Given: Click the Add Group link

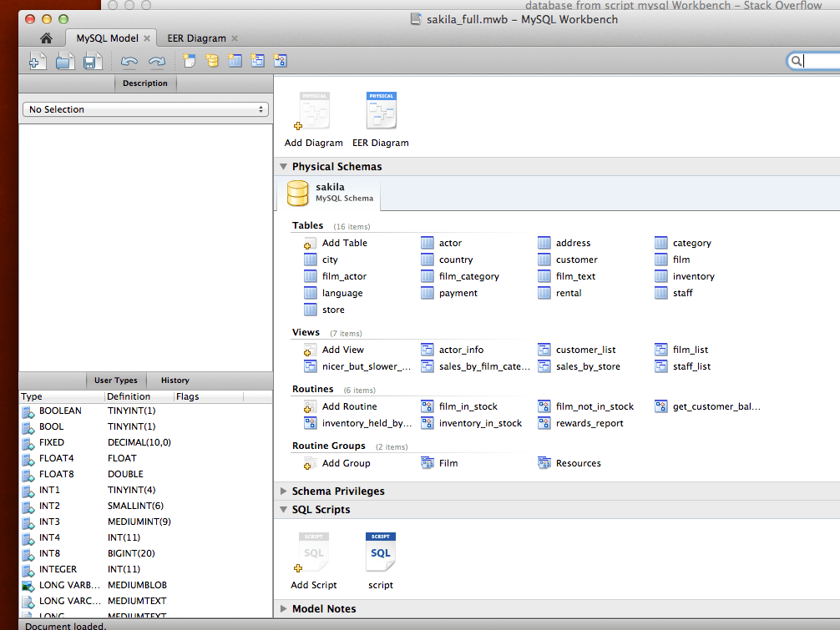Looking at the screenshot, I should [x=347, y=463].
